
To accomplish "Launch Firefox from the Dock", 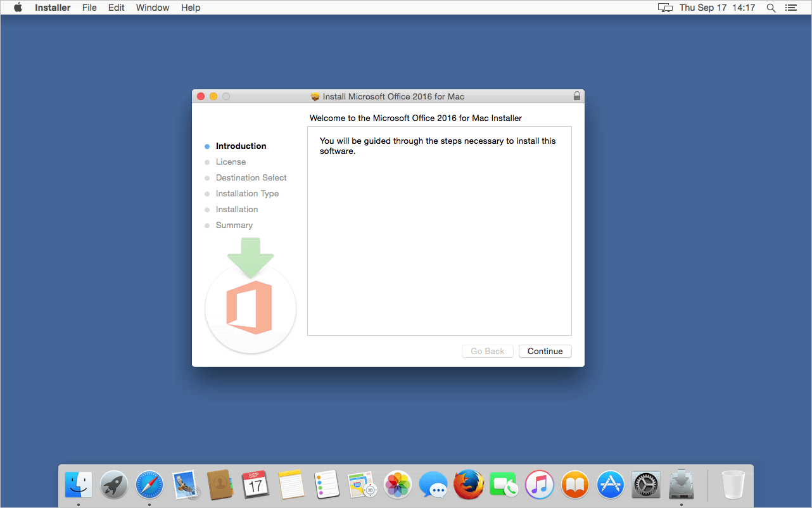I will 469,486.
